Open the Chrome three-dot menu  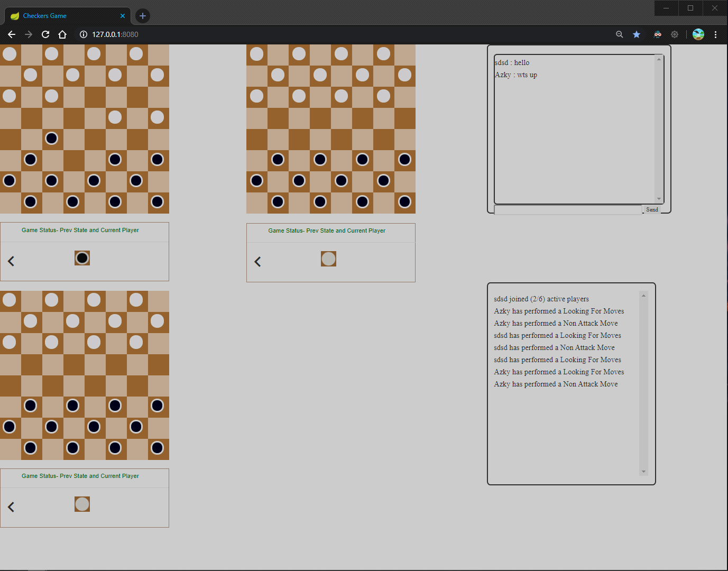click(715, 34)
